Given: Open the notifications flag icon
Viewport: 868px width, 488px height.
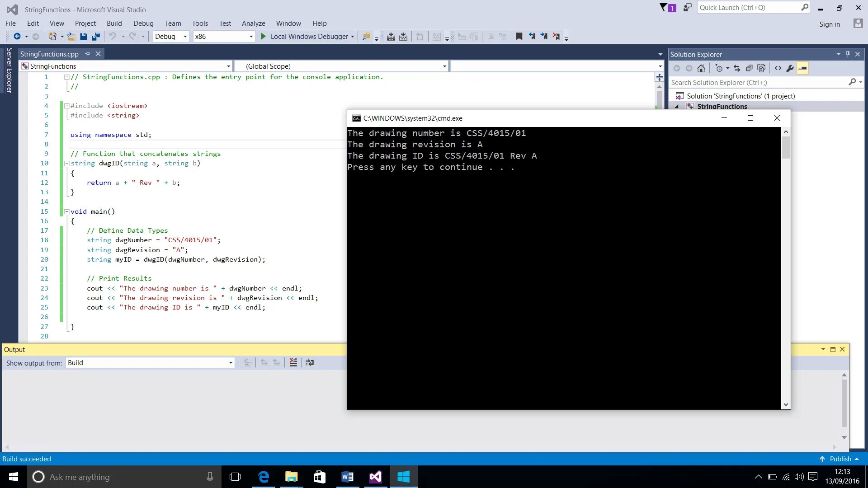Looking at the screenshot, I should click(x=664, y=8).
